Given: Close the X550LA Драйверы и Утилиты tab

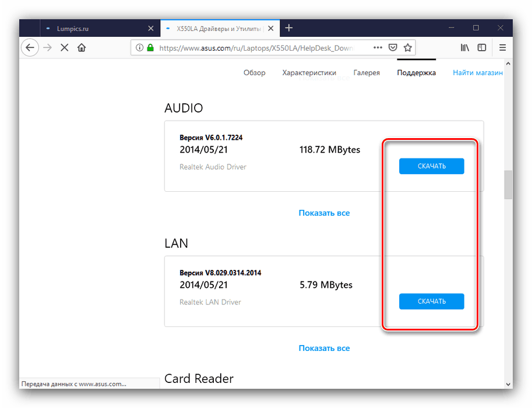Looking at the screenshot, I should pos(271,29).
